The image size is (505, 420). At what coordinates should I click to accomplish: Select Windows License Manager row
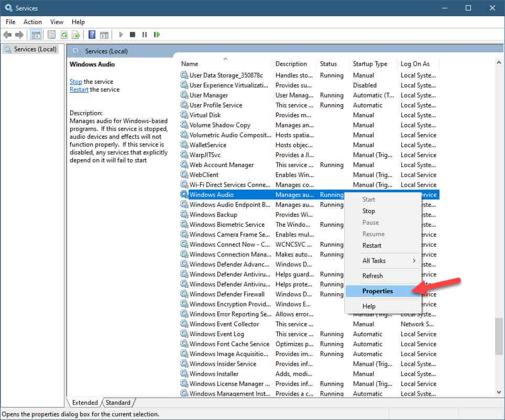point(309,384)
